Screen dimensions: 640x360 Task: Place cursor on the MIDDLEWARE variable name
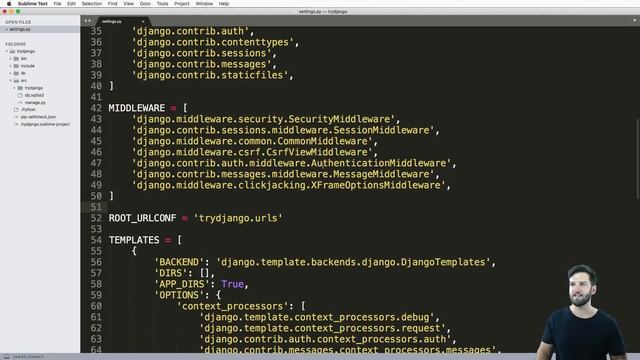[137, 108]
